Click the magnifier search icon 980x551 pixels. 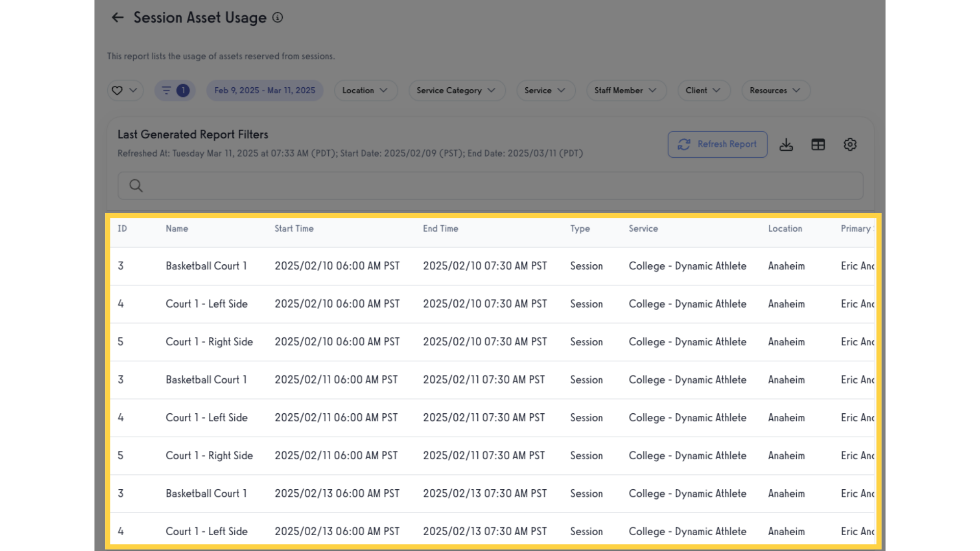[136, 186]
